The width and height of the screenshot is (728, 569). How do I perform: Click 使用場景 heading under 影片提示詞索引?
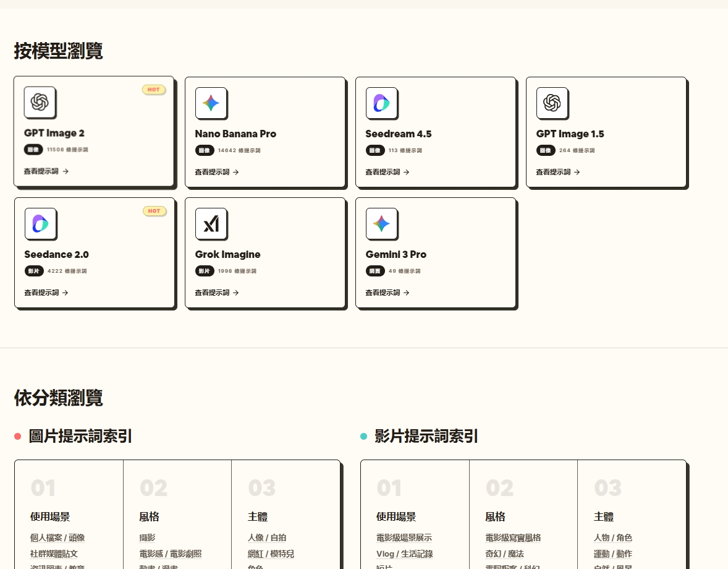click(396, 517)
